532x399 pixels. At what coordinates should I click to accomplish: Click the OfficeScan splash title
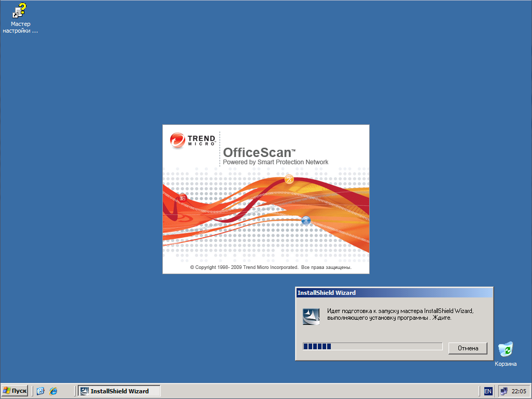click(x=259, y=152)
